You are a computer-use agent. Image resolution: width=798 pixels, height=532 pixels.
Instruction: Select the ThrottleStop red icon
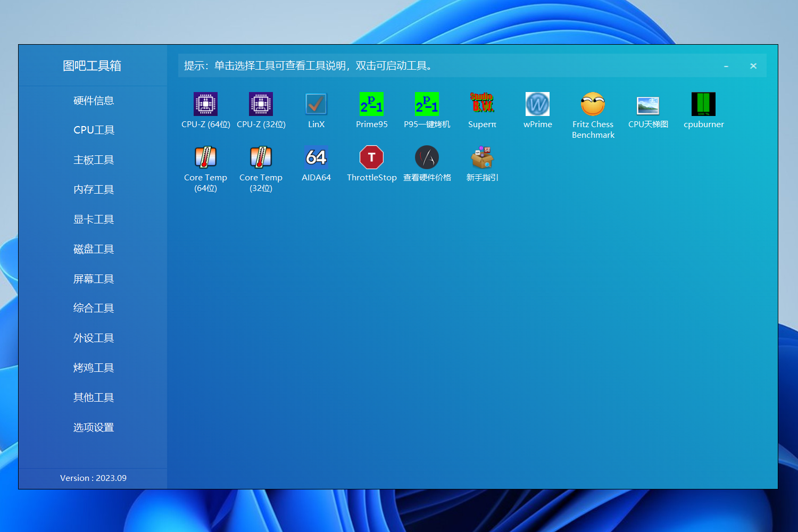click(x=371, y=157)
